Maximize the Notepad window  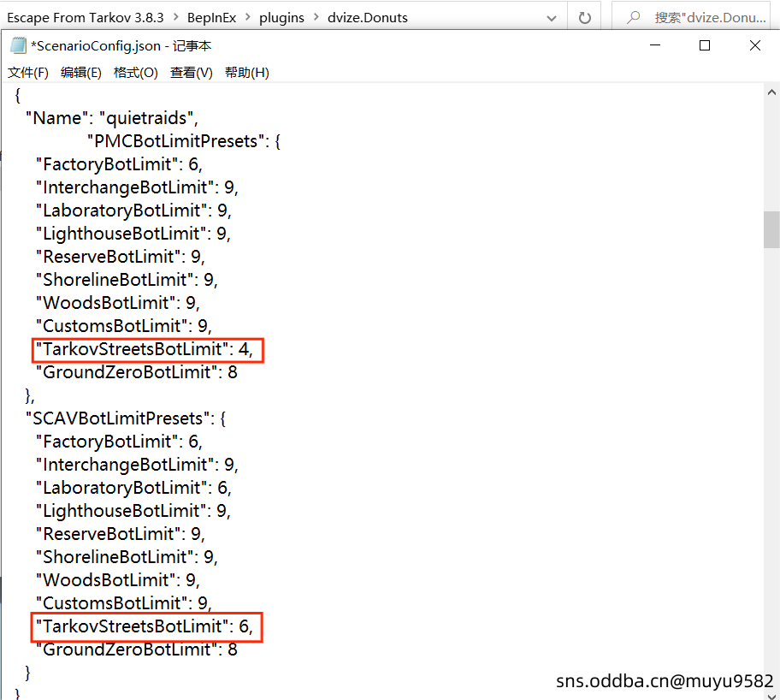click(705, 46)
